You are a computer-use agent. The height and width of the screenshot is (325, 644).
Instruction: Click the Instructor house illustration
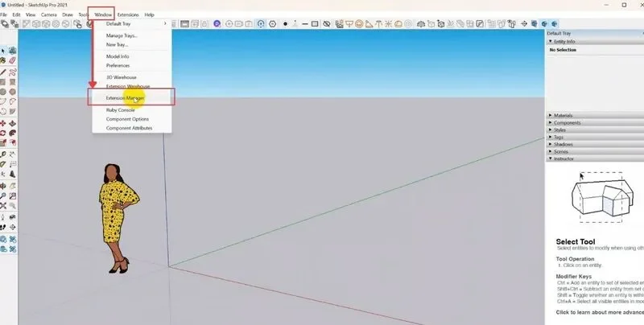click(x=602, y=198)
